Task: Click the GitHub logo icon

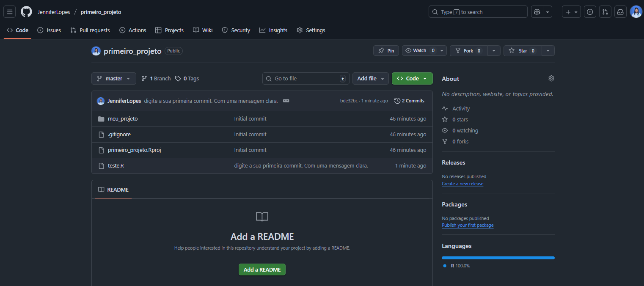Action: click(x=26, y=12)
